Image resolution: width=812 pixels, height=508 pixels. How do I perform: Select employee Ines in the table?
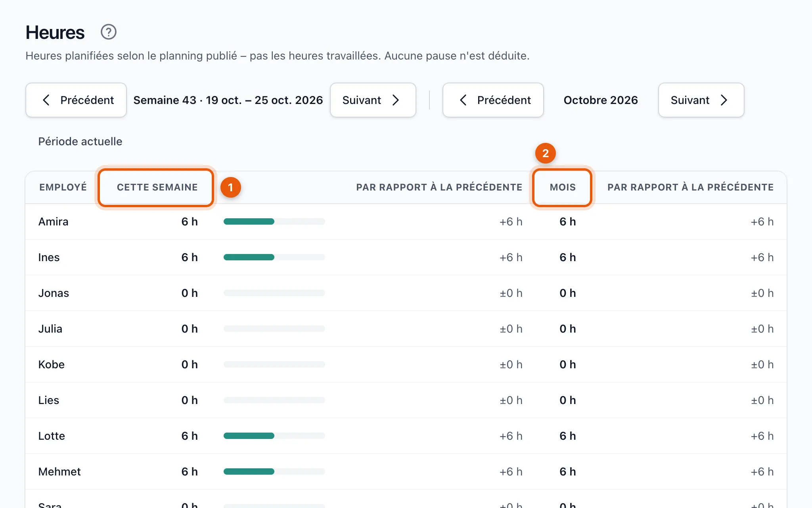pyautogui.click(x=49, y=257)
